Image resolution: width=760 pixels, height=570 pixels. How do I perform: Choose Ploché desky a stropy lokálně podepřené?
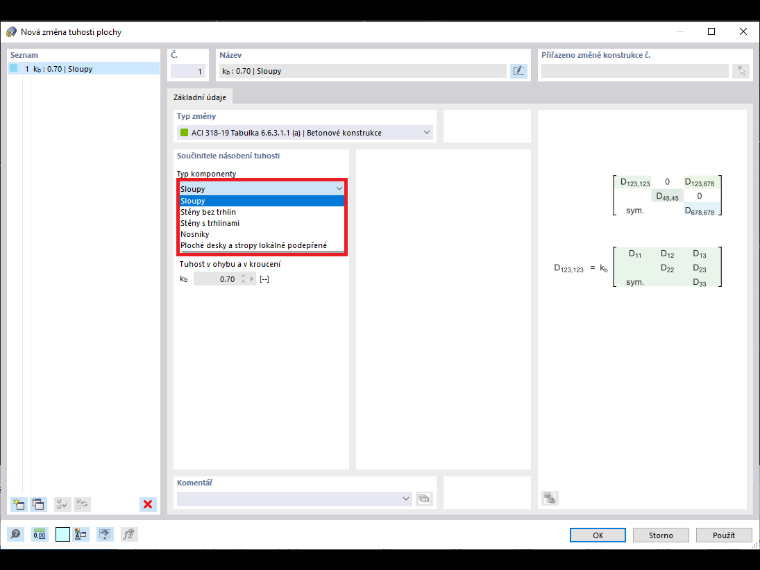click(x=262, y=245)
